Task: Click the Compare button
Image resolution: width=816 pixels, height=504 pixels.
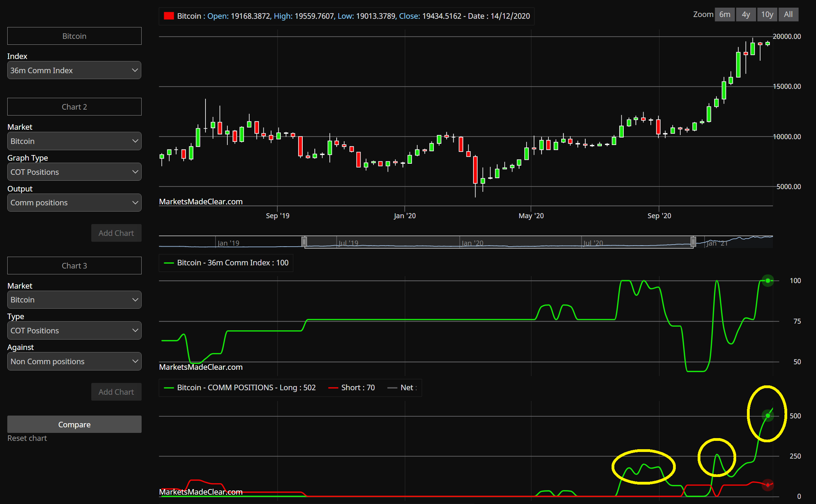Action: tap(74, 424)
